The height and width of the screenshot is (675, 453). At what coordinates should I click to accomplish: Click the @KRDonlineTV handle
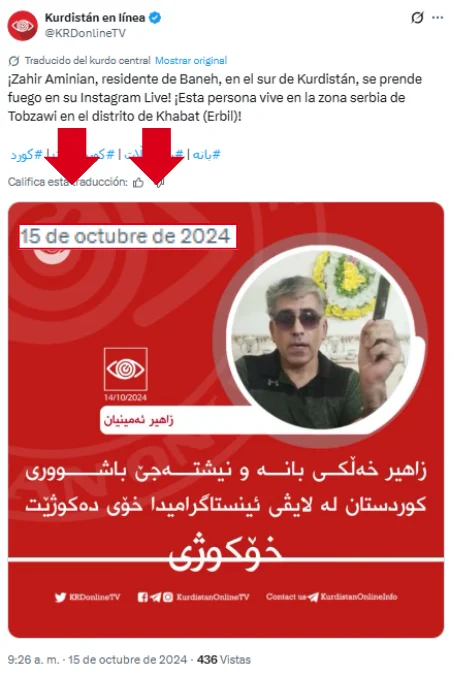(85, 33)
